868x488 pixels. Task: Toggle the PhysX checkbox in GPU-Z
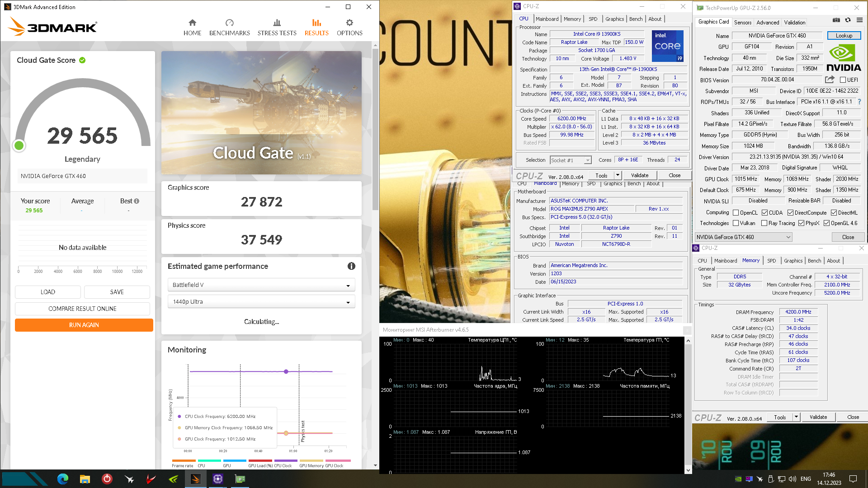[x=801, y=223]
